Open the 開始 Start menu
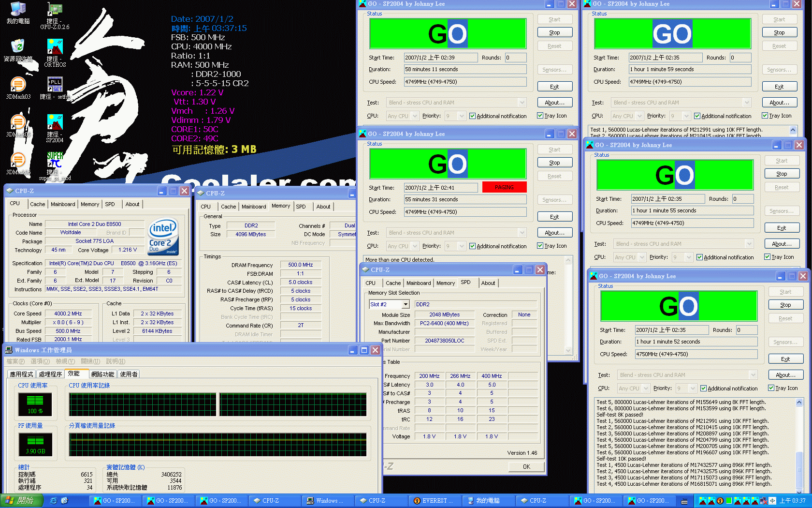This screenshot has width=812, height=508. [x=21, y=501]
